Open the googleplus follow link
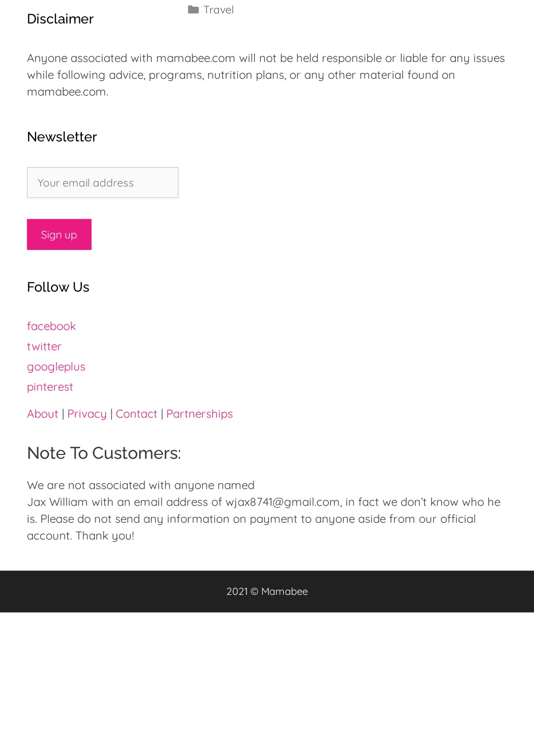The height and width of the screenshot is (756, 534). pos(56,367)
